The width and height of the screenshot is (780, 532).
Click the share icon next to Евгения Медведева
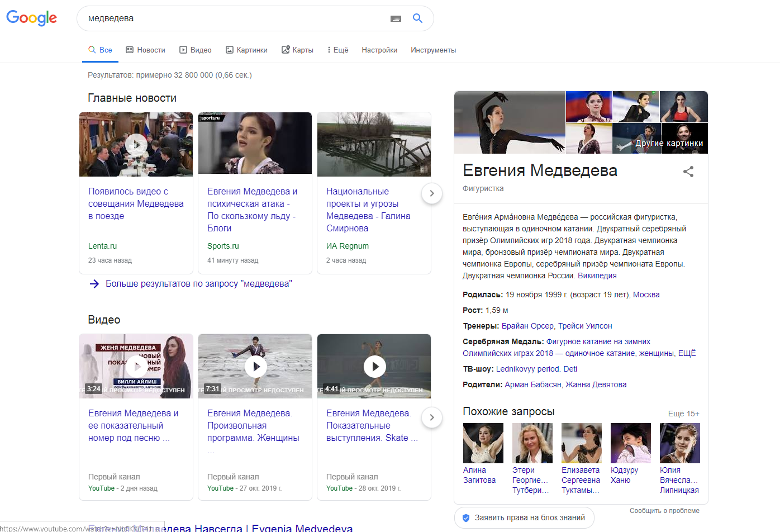click(688, 172)
